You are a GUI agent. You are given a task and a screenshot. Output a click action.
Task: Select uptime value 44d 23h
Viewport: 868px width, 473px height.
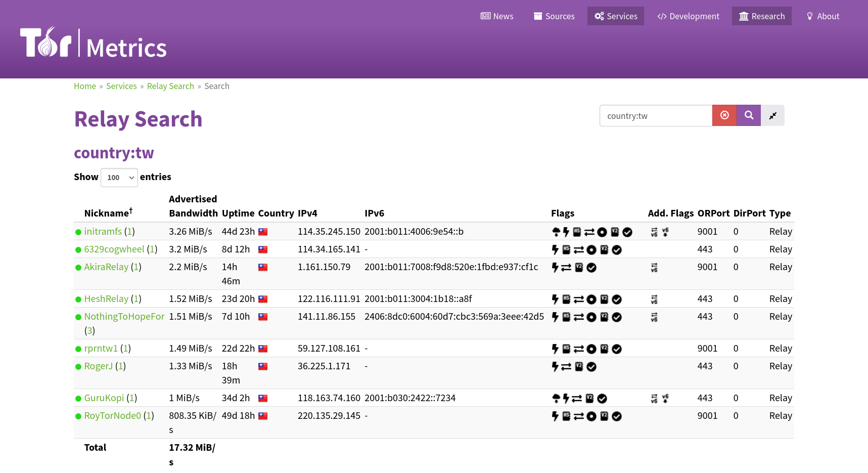pyautogui.click(x=238, y=231)
